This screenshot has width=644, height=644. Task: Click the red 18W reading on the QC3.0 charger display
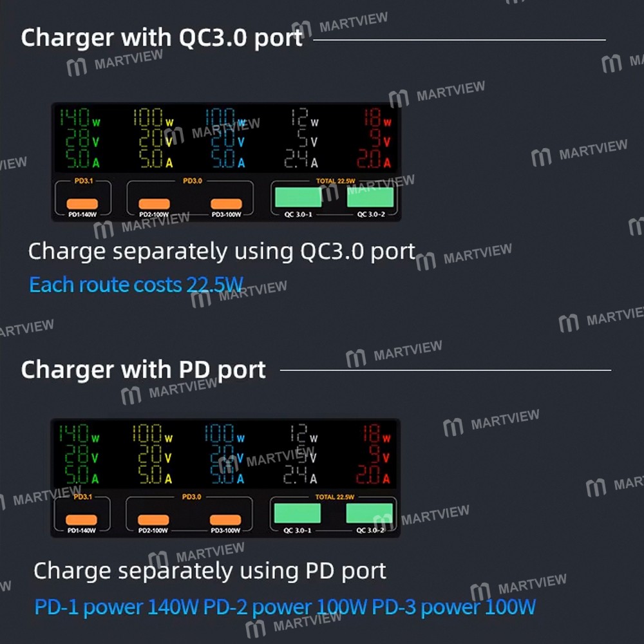[x=377, y=117]
